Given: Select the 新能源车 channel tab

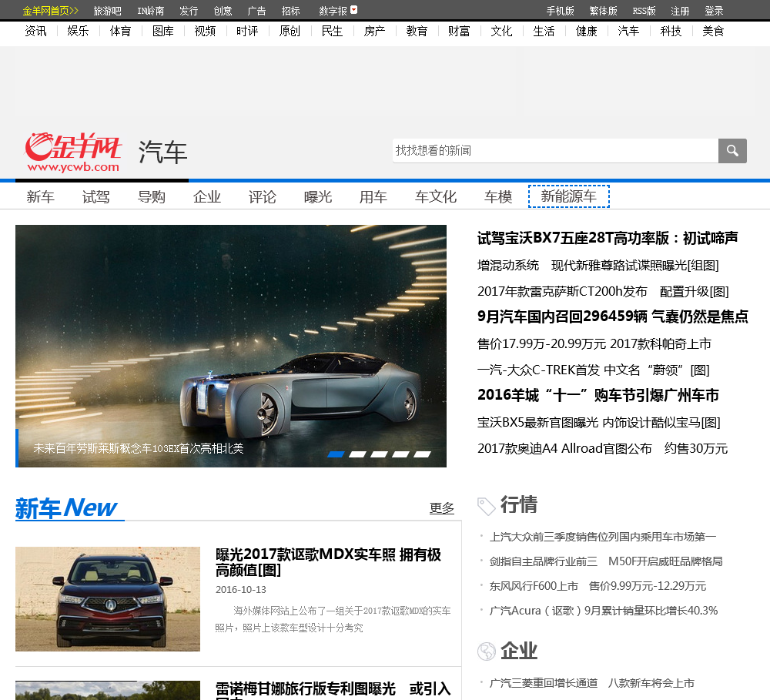Looking at the screenshot, I should coord(569,196).
